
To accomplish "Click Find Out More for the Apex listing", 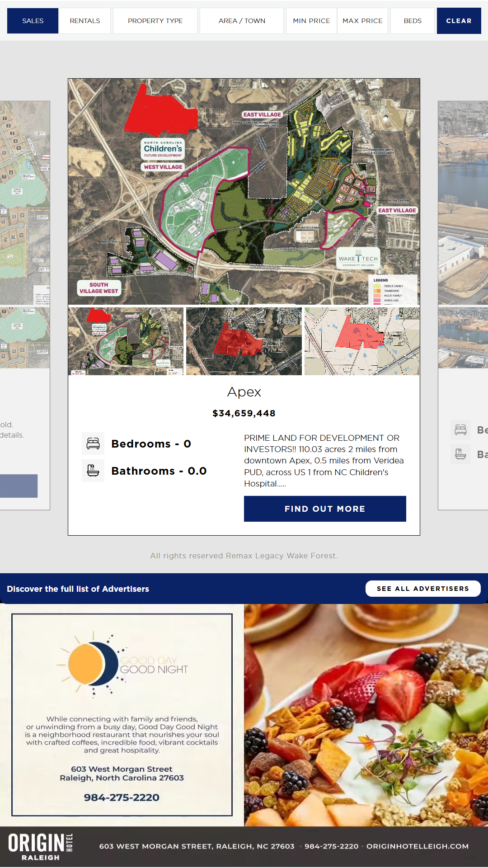I will click(x=325, y=509).
